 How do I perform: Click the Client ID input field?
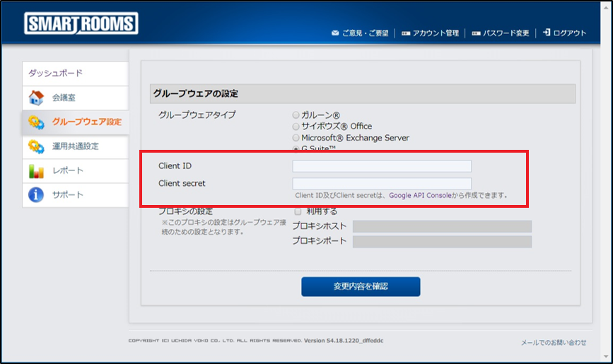pyautogui.click(x=382, y=166)
